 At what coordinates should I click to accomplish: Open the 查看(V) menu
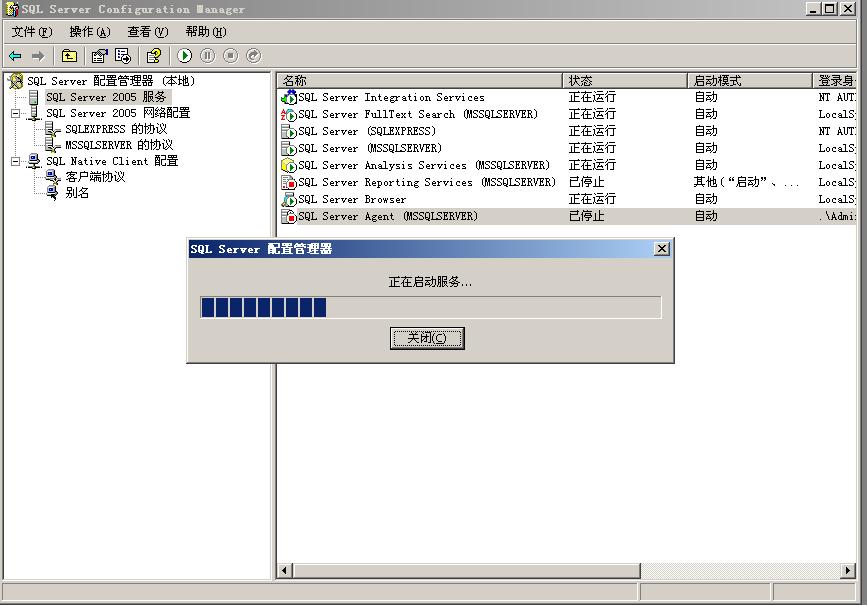point(147,32)
